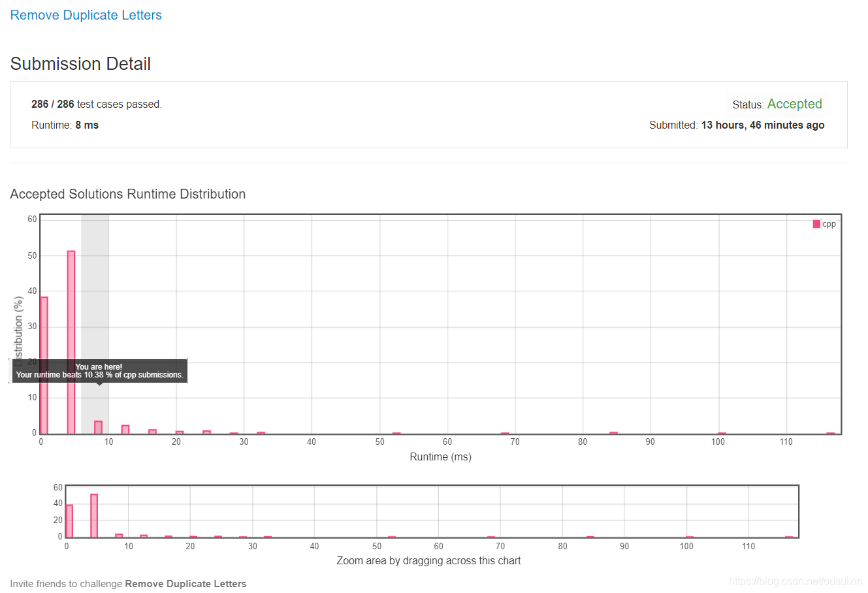This screenshot has width=868, height=593.
Task: Click the cpp legend label
Action: [x=829, y=224]
